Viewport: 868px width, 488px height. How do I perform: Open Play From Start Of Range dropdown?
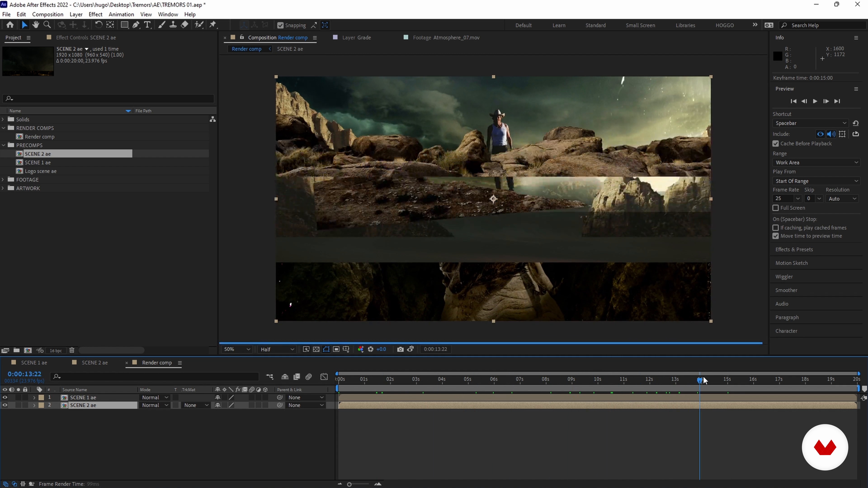pos(816,181)
